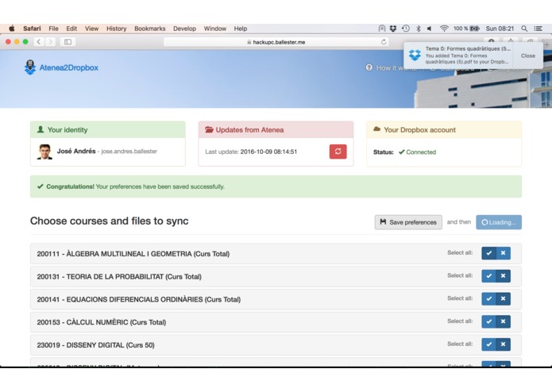Open the File menu
The image size is (552, 392).
pyautogui.click(x=53, y=29)
